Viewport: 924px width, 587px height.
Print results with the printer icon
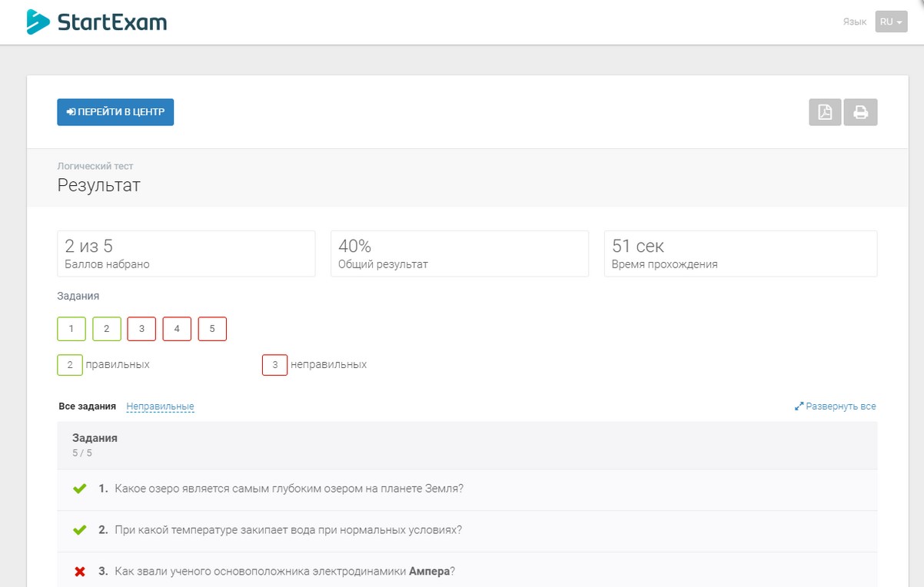tap(860, 112)
